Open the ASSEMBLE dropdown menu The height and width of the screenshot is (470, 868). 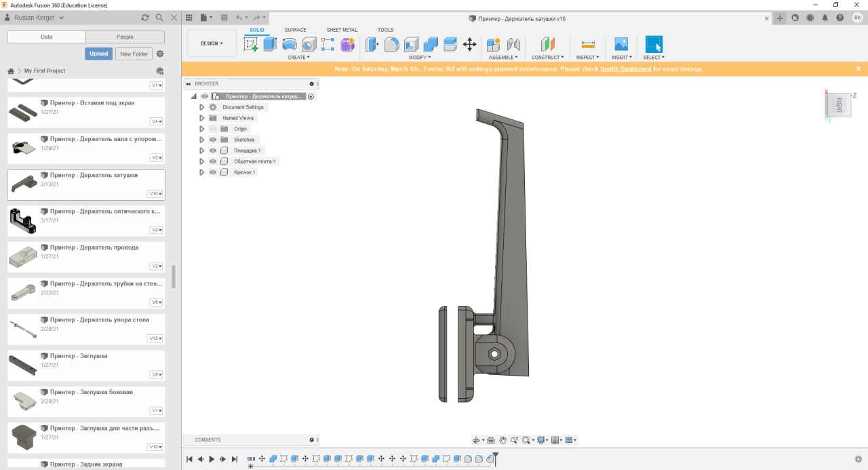pyautogui.click(x=503, y=58)
